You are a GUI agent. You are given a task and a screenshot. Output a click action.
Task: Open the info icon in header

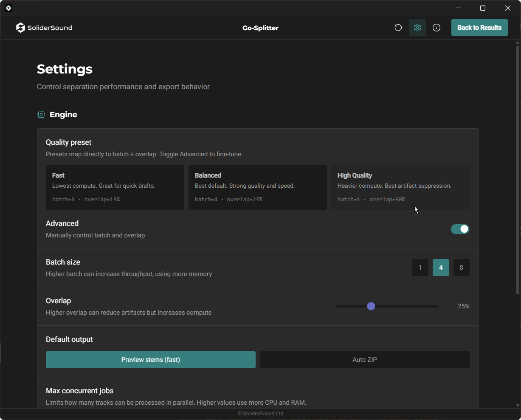pos(437,28)
